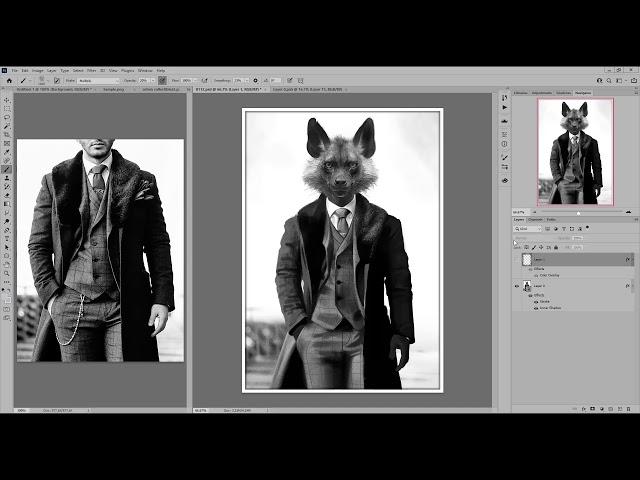Screen dimensions: 640x480
Task: Switch to the Channels tab
Action: (535, 220)
